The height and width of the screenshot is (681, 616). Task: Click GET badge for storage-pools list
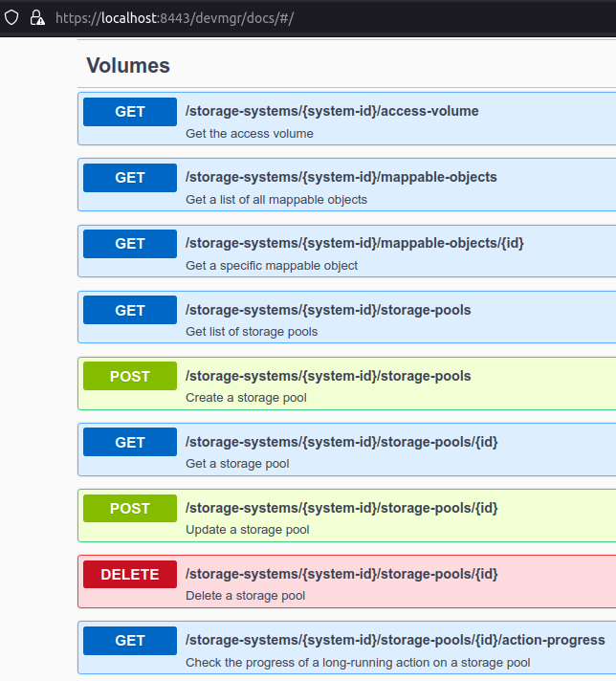(130, 310)
